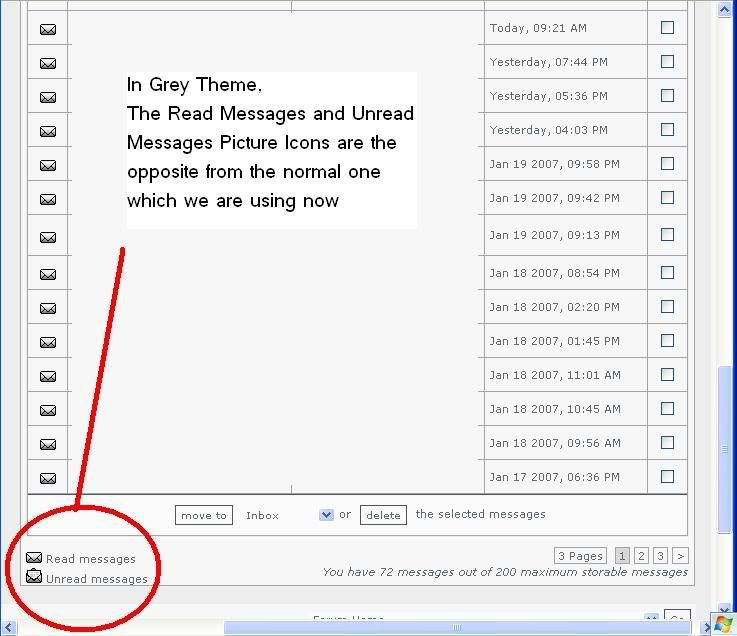Screen dimensions: 737x636
Task: Click envelope icon for Jan 18 08:54 PM message
Action: 47,275
